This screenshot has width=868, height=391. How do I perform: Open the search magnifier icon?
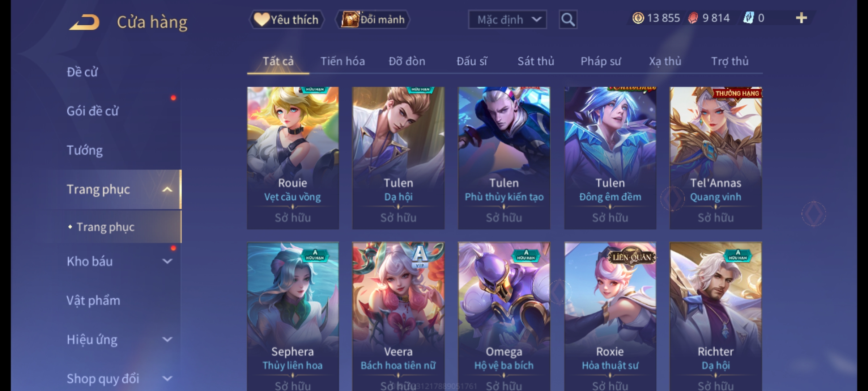click(568, 20)
